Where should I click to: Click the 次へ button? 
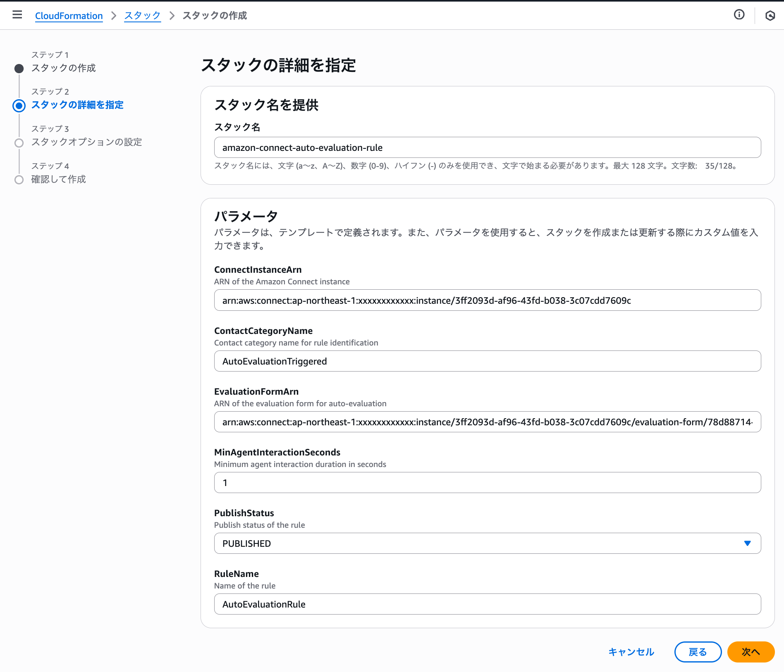click(751, 652)
